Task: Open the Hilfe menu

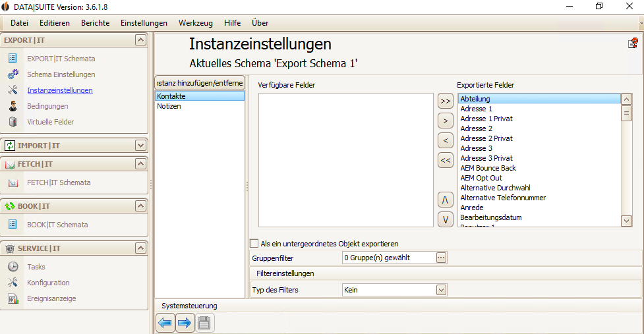Action: [233, 23]
